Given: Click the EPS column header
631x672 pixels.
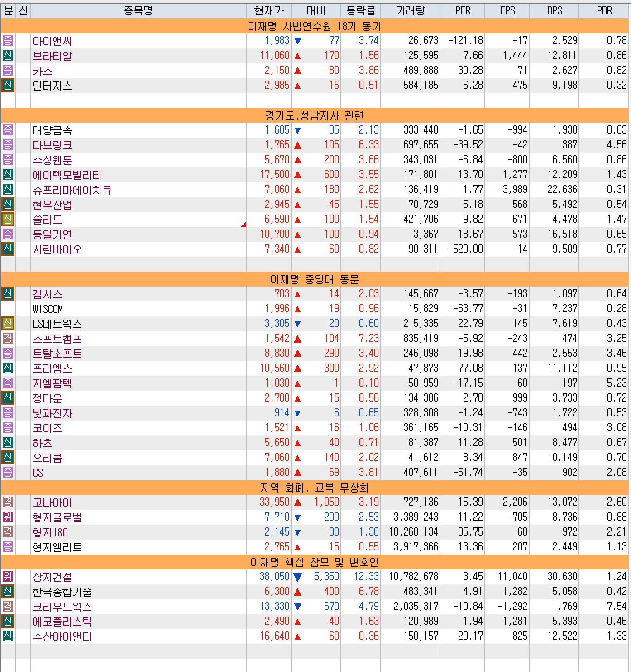Looking at the screenshot, I should coord(507,11).
